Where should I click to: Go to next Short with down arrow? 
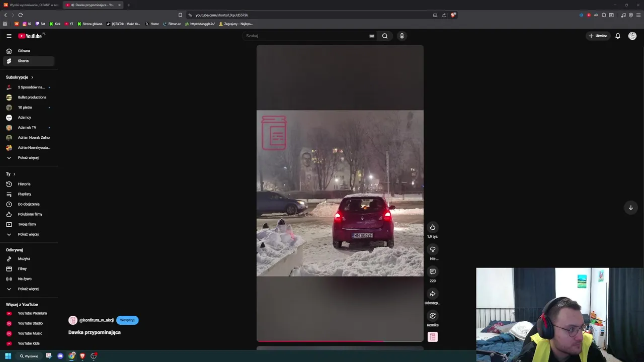pyautogui.click(x=630, y=208)
